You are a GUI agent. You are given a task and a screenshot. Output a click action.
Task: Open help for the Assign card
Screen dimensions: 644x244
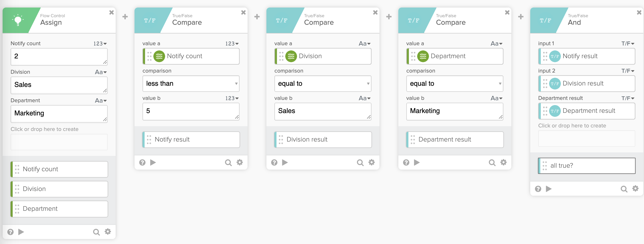pyautogui.click(x=10, y=232)
